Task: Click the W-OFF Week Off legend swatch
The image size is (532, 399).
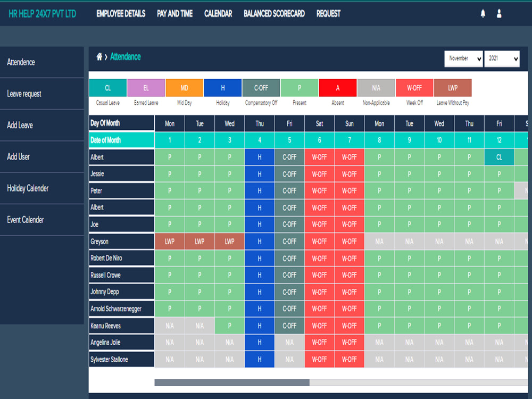Action: [x=414, y=88]
